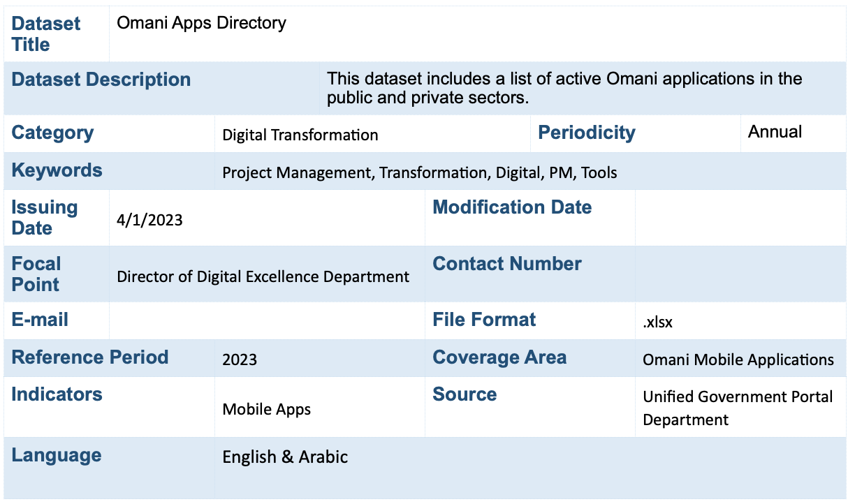The image size is (848, 504).
Task: Click the empty Contact Number value cell
Action: pos(740,274)
